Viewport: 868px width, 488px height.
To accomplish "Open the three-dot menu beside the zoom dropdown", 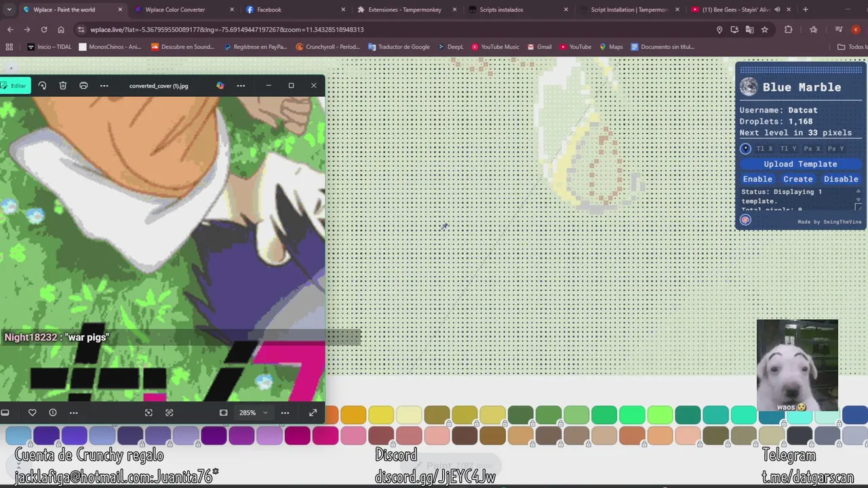I will (x=285, y=412).
